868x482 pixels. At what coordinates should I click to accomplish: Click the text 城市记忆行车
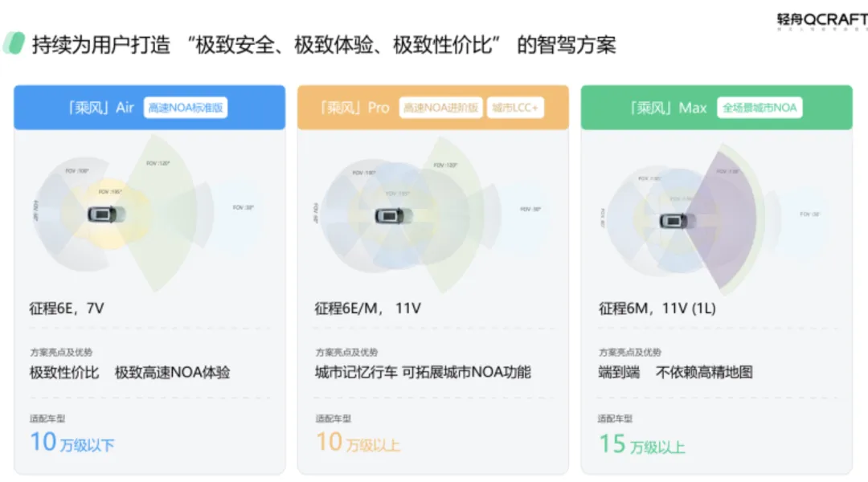pos(356,373)
